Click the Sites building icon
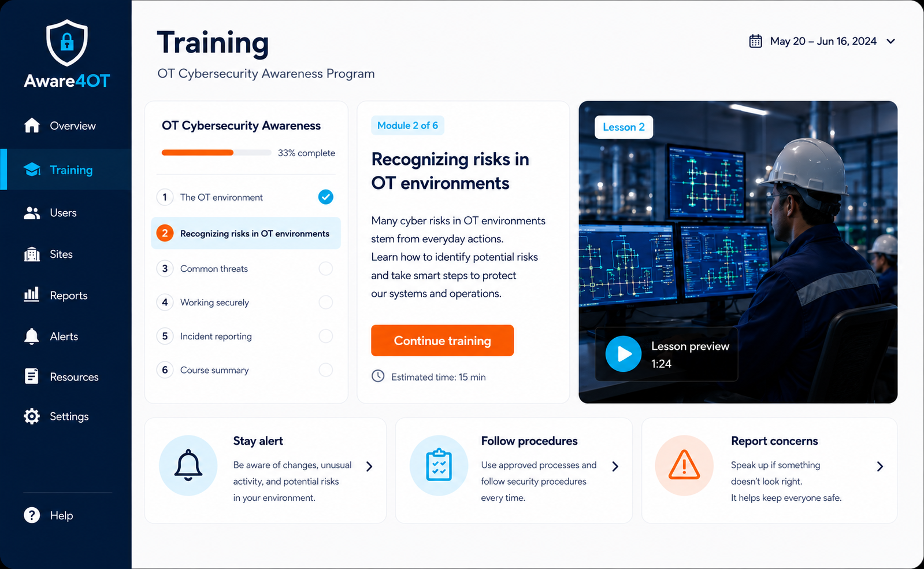Screen dimensions: 924x569 pyautogui.click(x=32, y=254)
